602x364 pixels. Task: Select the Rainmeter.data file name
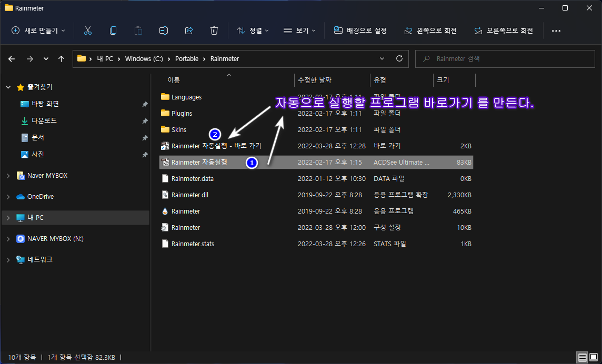point(193,178)
